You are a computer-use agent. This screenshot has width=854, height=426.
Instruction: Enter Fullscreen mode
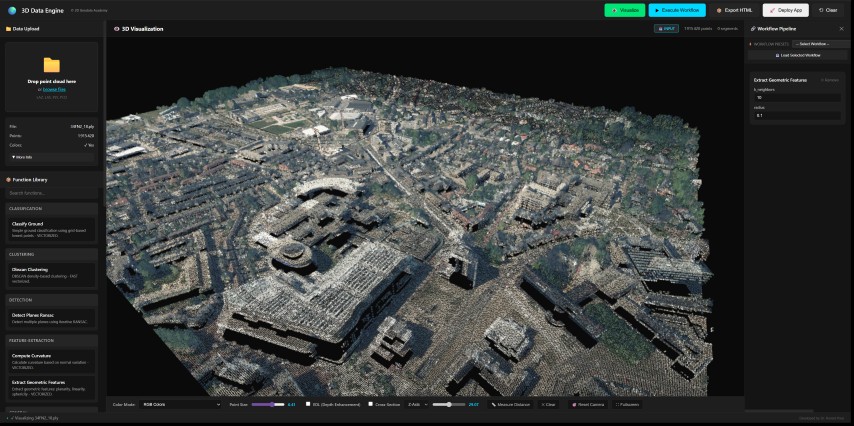(628, 405)
